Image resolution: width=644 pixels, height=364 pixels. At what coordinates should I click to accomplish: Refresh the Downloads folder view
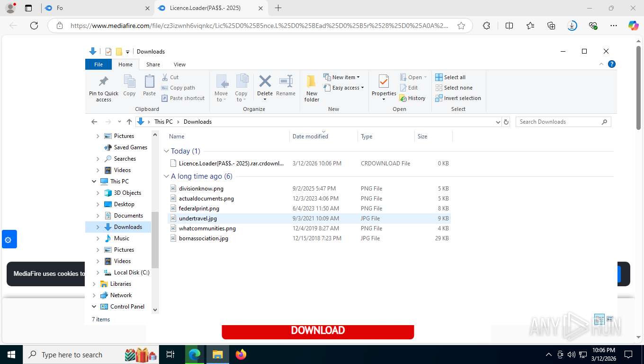(x=506, y=122)
